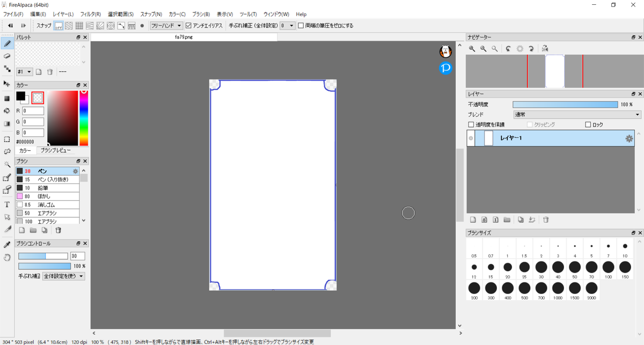Open the フリーハンド draw mode dropdown
Screen dimensions: 644x345
coord(166,25)
